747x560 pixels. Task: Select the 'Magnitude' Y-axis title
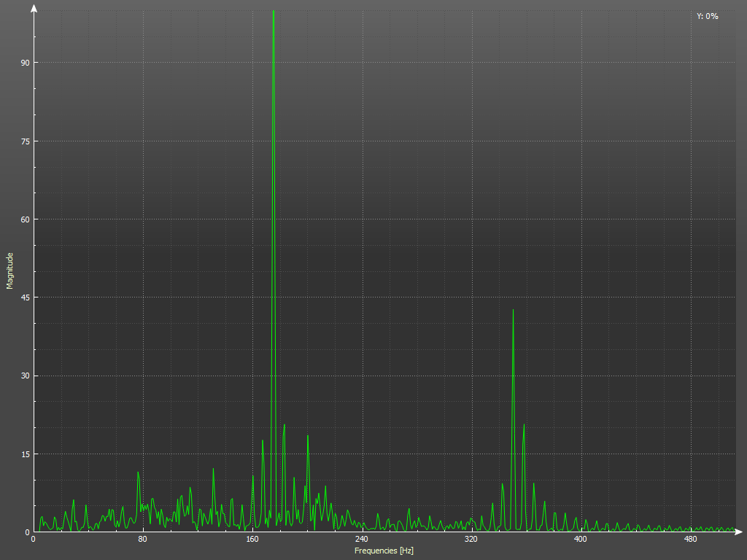tap(10, 271)
